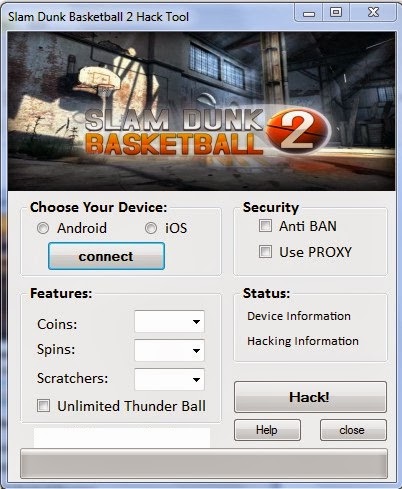Enable the Anti BAN checkbox
The width and height of the screenshot is (402, 489).
[265, 226]
